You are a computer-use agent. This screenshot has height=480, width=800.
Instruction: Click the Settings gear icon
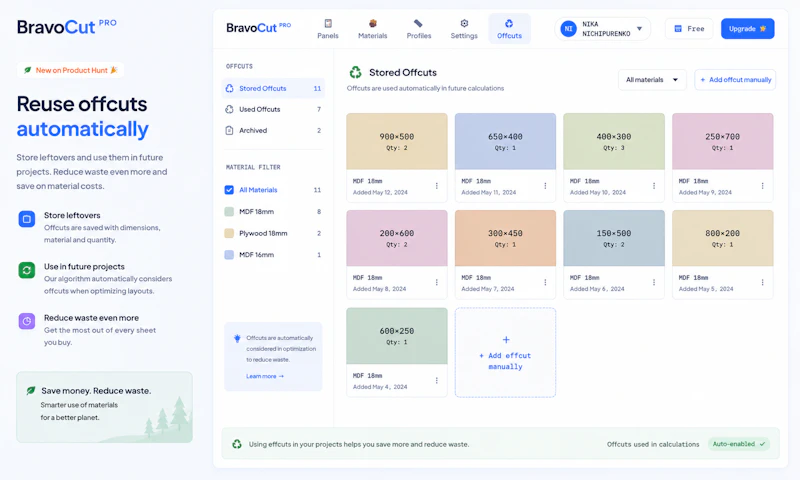(x=464, y=23)
